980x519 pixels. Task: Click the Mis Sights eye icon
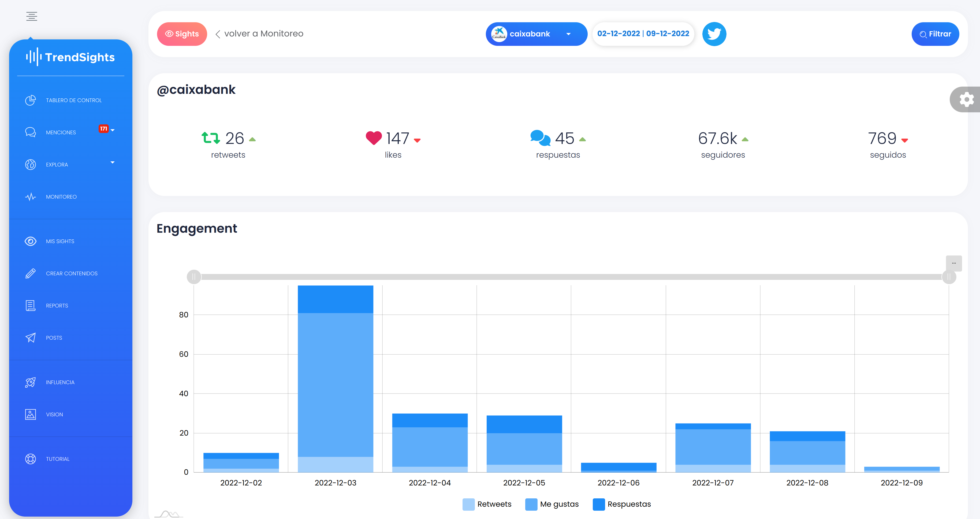[31, 241]
